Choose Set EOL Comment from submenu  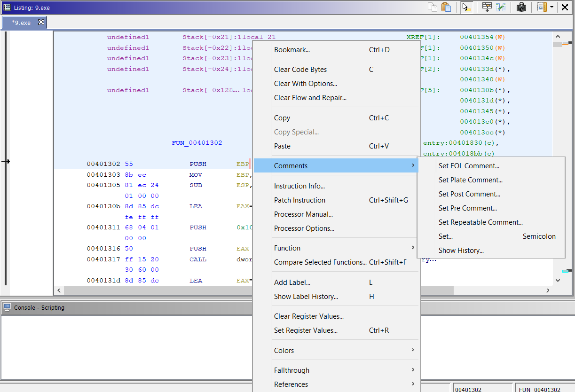[x=469, y=166]
